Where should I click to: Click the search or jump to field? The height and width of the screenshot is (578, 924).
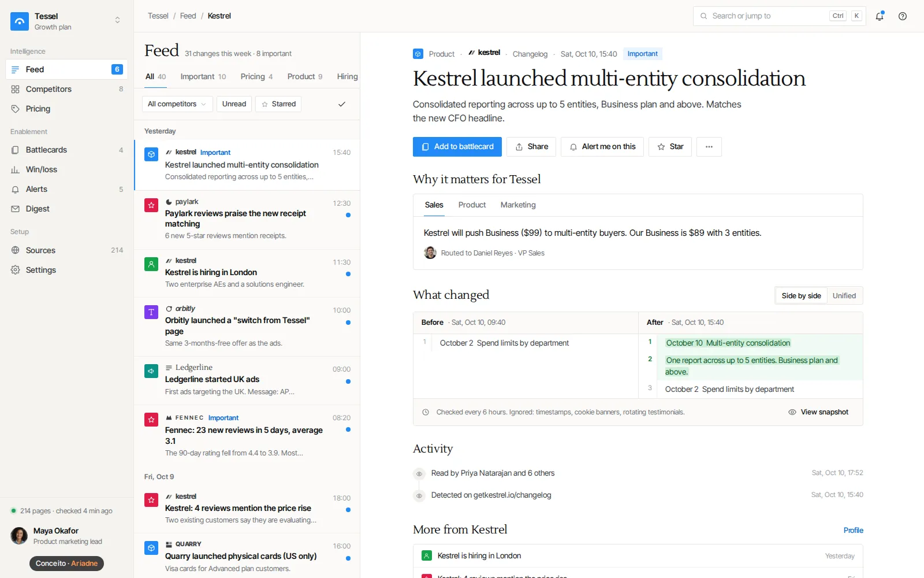coord(779,16)
